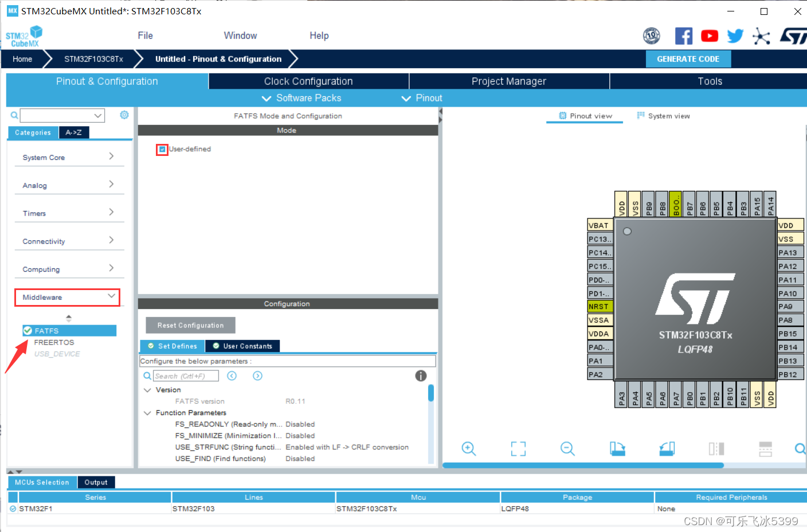Click the Reset Configuration button
Screen dimensions: 807x532
(190, 326)
